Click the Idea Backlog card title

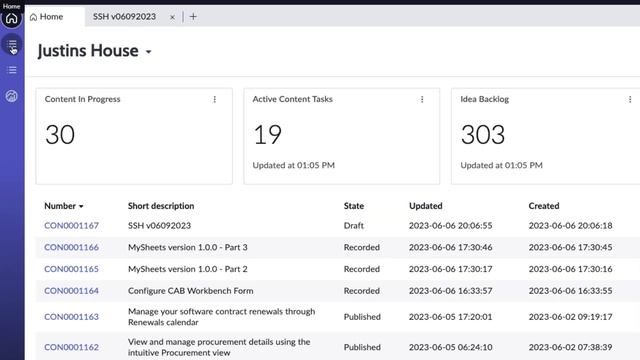point(484,99)
